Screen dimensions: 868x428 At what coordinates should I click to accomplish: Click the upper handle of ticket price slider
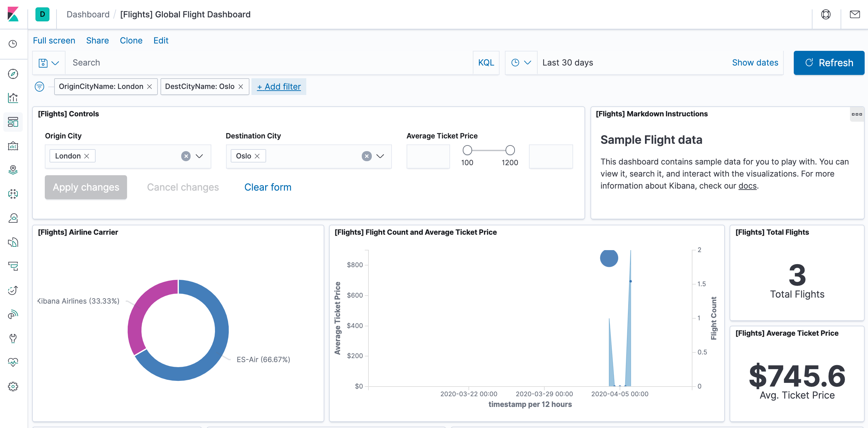(x=510, y=150)
